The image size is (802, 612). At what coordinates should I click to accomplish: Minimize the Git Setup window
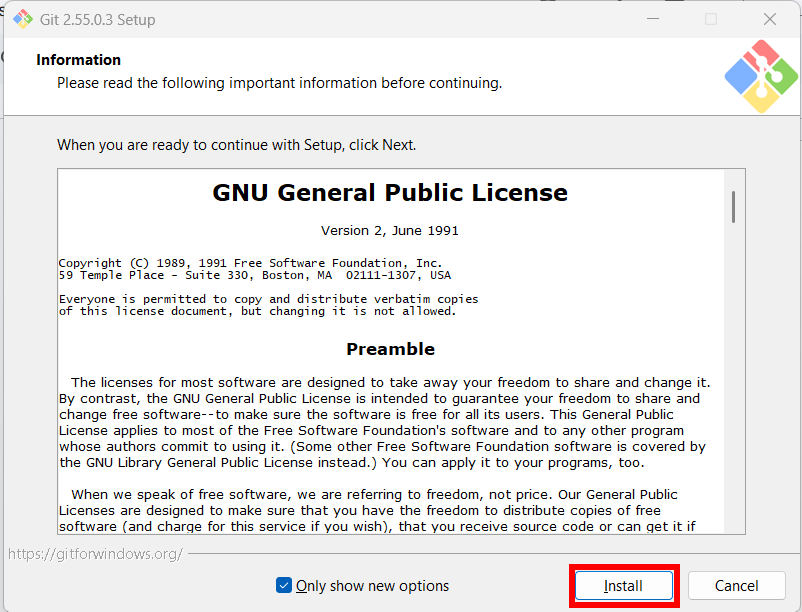(x=653, y=19)
